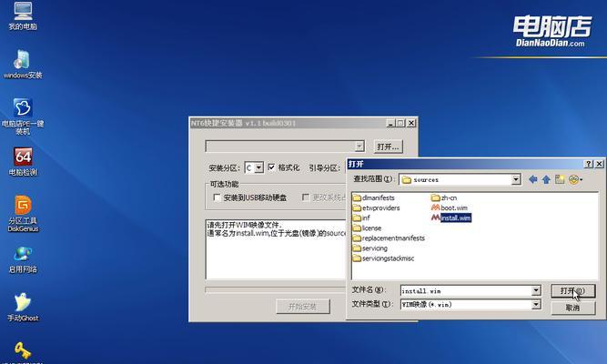Select the install.wim file
Image resolution: width=607 pixels, height=364 pixels.
click(x=451, y=218)
